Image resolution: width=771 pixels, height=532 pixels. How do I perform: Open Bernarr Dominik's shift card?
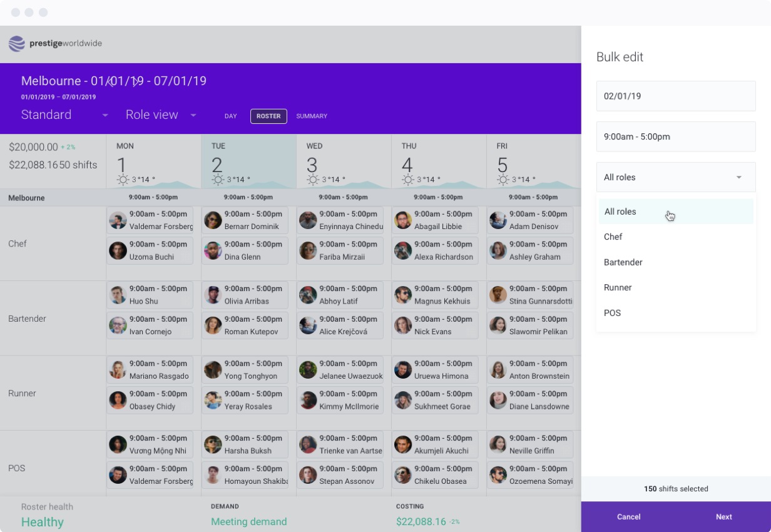coord(245,220)
